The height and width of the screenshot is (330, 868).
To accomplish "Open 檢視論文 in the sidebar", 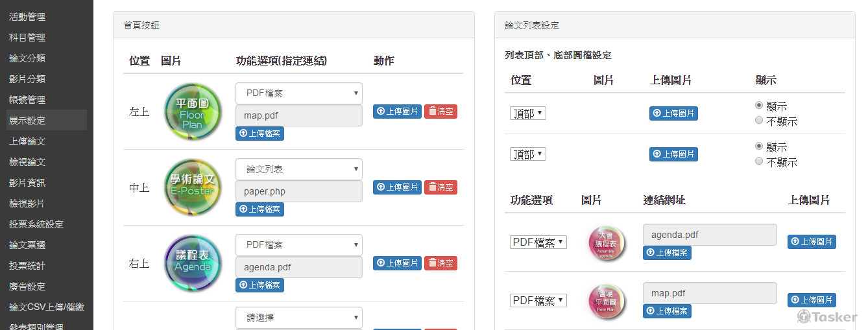I will point(27,162).
